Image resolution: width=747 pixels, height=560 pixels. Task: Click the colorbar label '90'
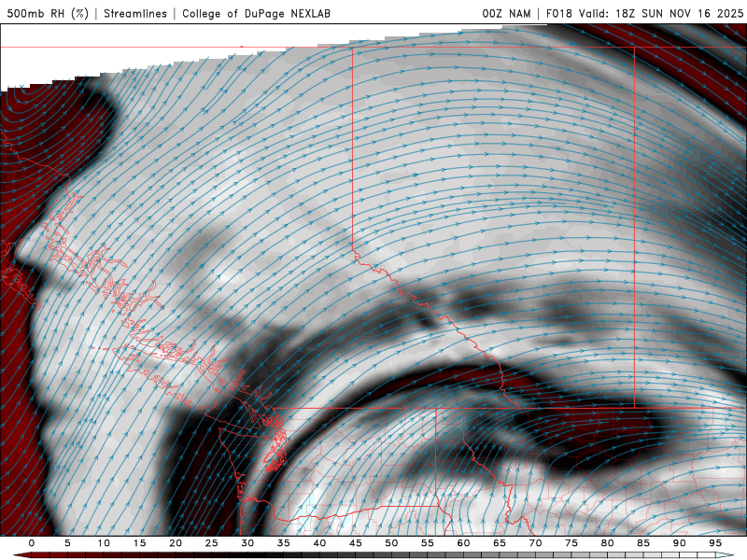click(679, 543)
